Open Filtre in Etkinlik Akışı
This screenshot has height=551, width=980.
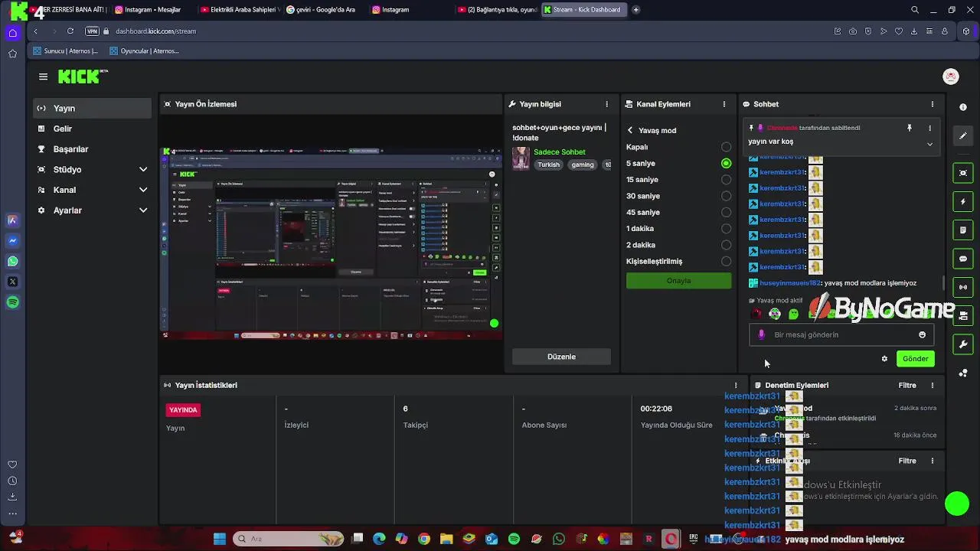907,461
